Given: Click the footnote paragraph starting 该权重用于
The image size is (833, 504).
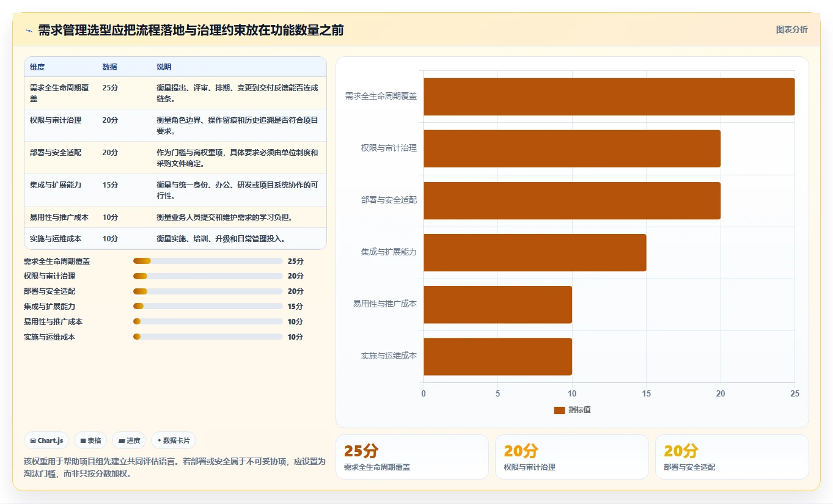Looking at the screenshot, I should [x=175, y=467].
